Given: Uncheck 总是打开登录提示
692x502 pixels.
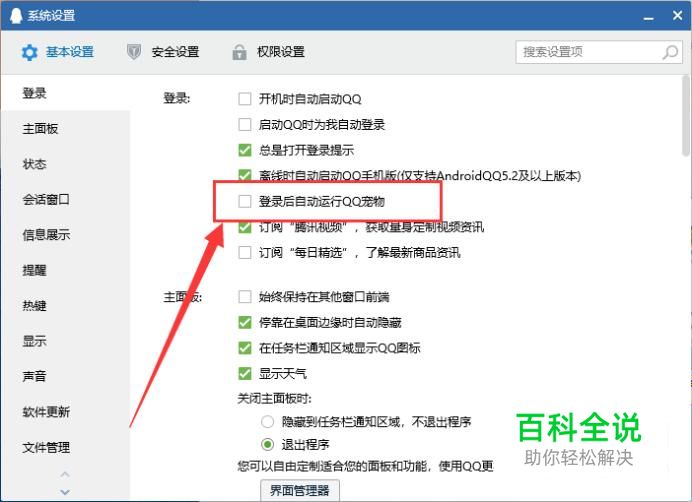Looking at the screenshot, I should 244,150.
